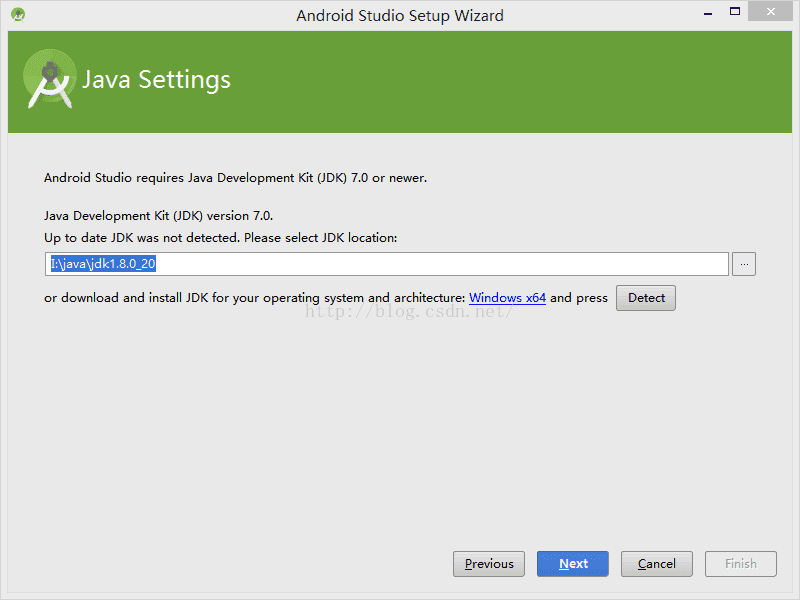Minimize the Setup Wizard window

(x=708, y=12)
